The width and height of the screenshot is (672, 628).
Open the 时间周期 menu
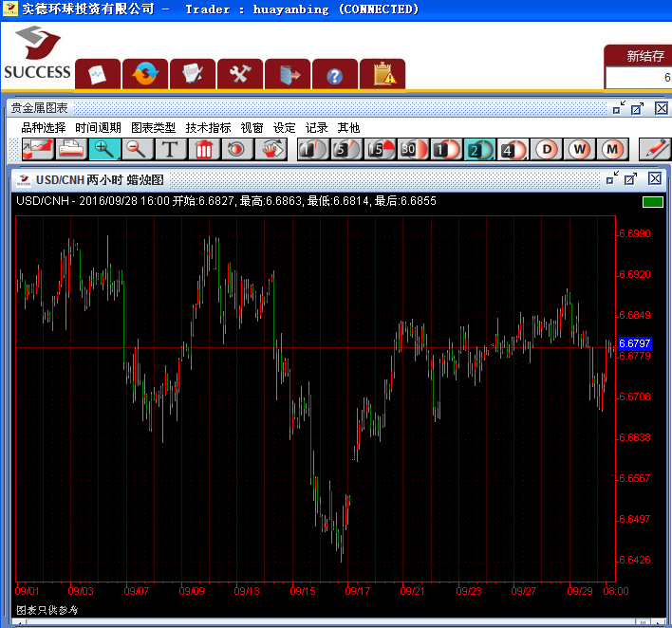(98, 128)
